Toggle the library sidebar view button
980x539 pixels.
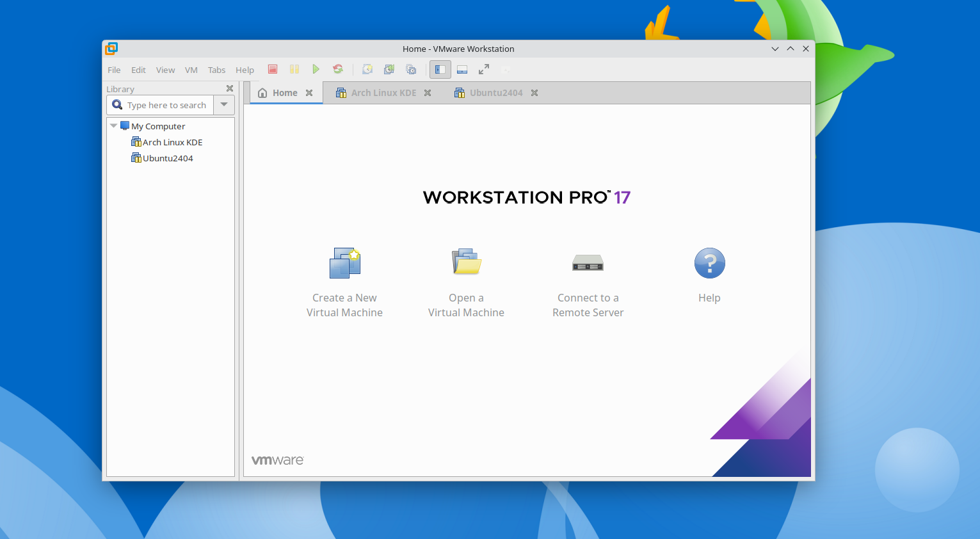[440, 69]
